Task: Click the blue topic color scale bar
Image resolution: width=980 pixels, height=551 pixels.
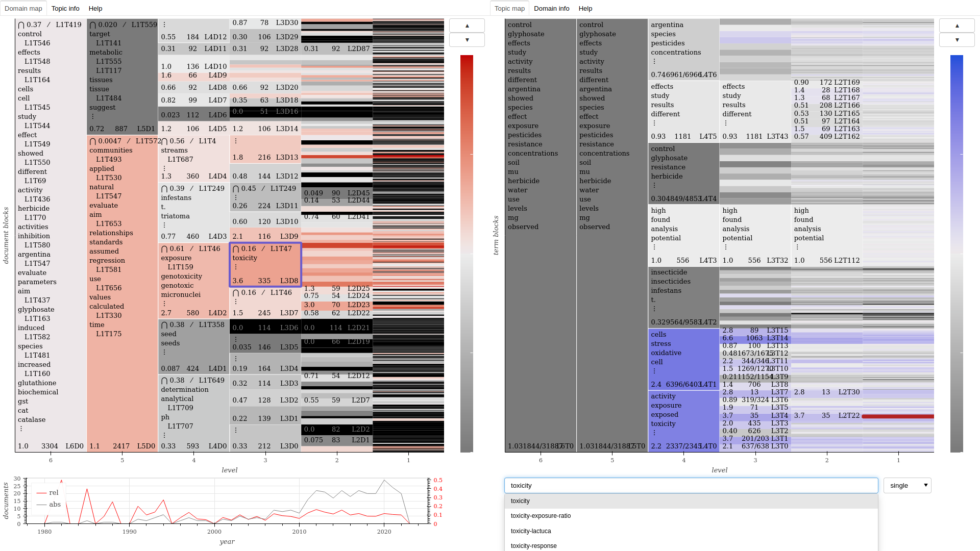Action: click(x=957, y=254)
